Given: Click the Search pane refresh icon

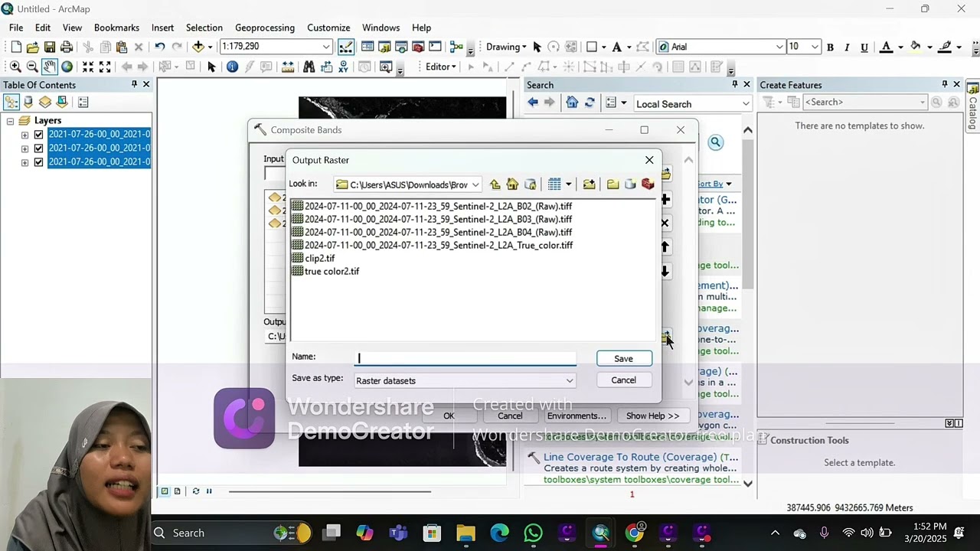Looking at the screenshot, I should 590,103.
